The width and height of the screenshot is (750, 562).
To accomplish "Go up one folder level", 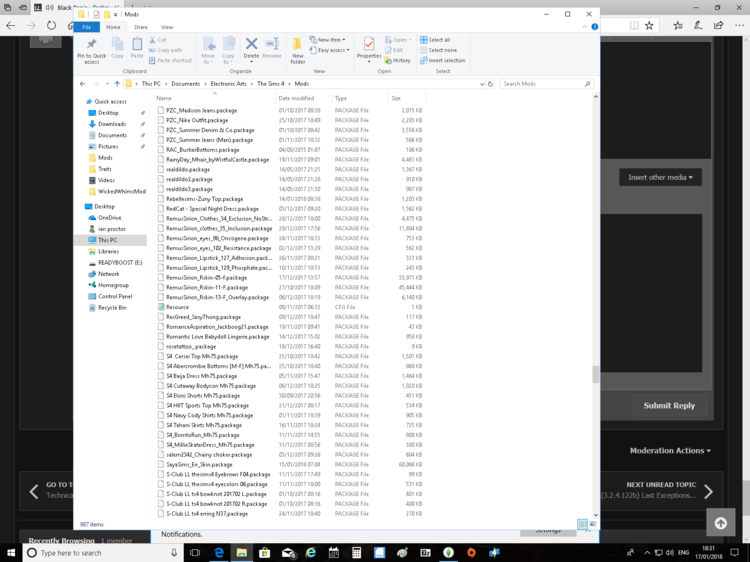I will (x=117, y=84).
